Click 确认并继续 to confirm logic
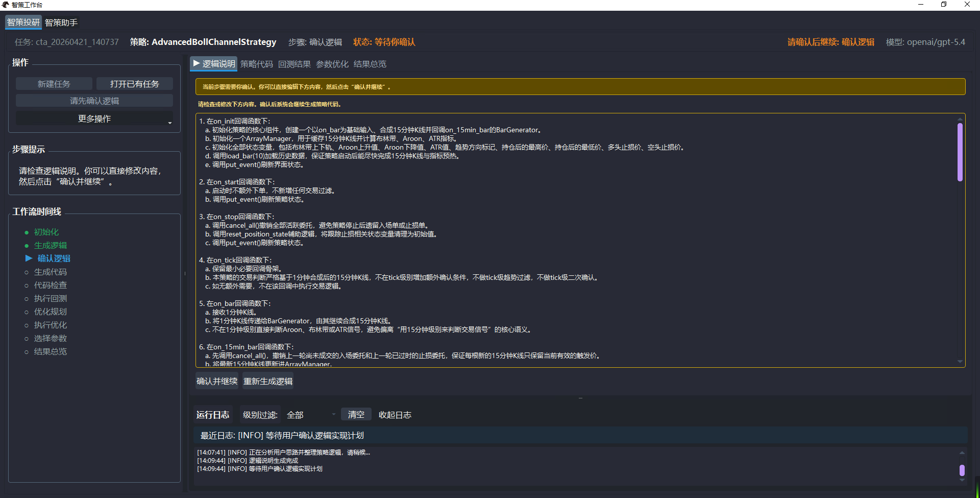The image size is (980, 498). coord(217,381)
